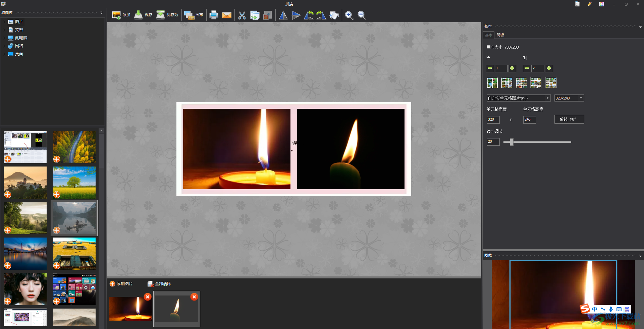Screen dimensions: 644x329
Task: Click the rows value field
Action: coord(501,68)
